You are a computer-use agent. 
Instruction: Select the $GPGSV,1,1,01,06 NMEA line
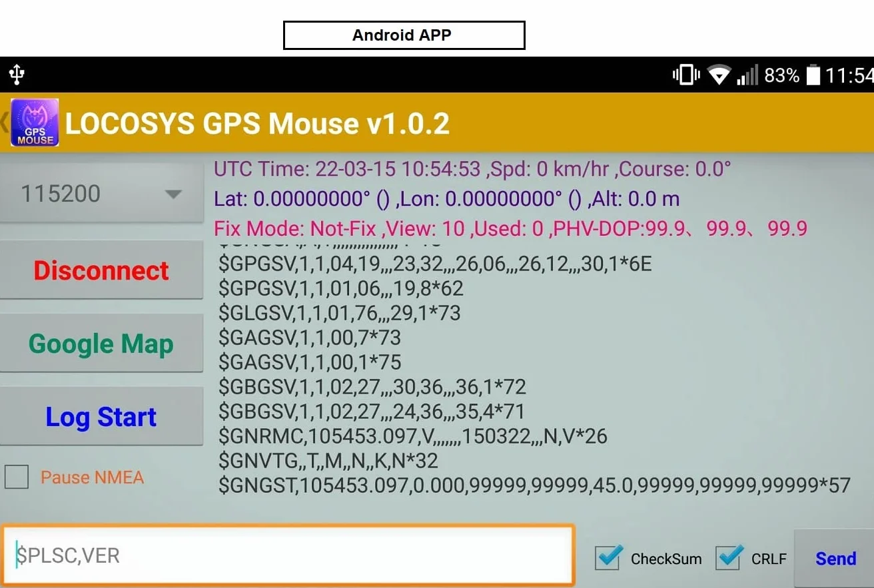coord(341,288)
